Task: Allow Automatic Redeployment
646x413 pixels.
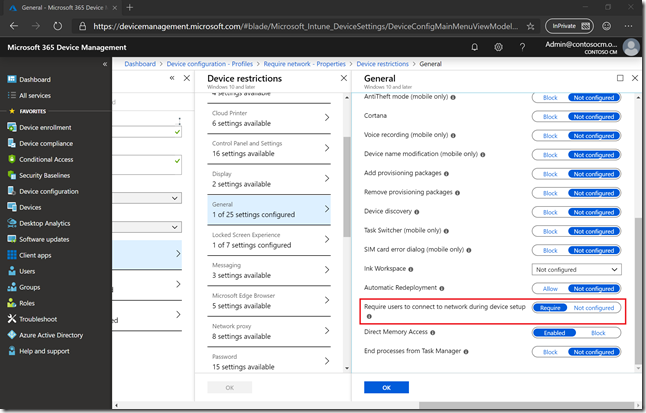Action: [x=550, y=288]
